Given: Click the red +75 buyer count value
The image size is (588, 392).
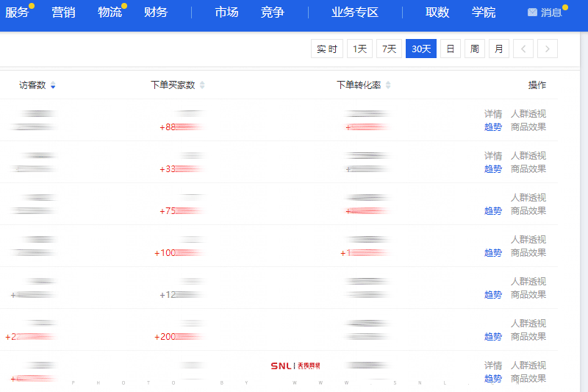Looking at the screenshot, I should pyautogui.click(x=182, y=211).
